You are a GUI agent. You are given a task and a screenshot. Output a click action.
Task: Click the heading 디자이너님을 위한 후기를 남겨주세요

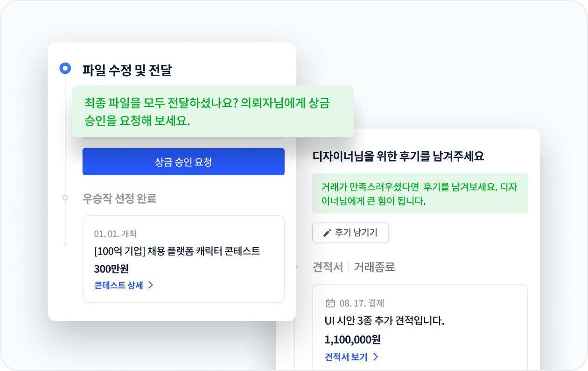[x=398, y=156]
